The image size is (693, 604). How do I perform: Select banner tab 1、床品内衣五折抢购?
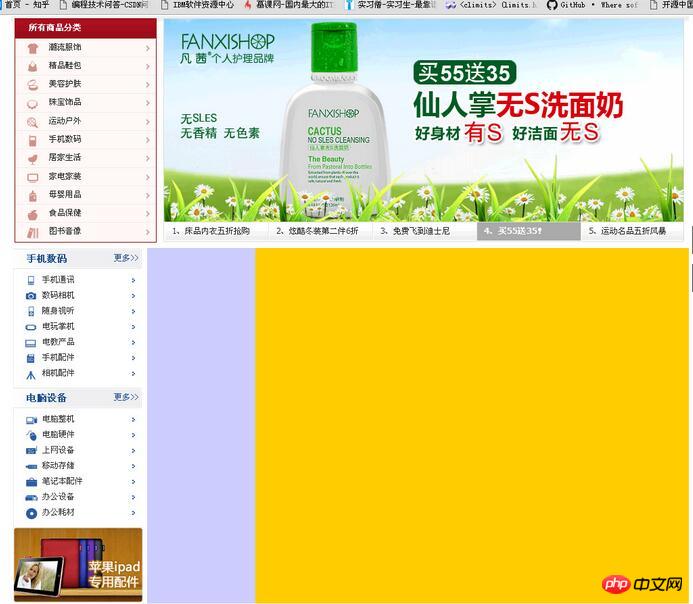[x=216, y=231]
